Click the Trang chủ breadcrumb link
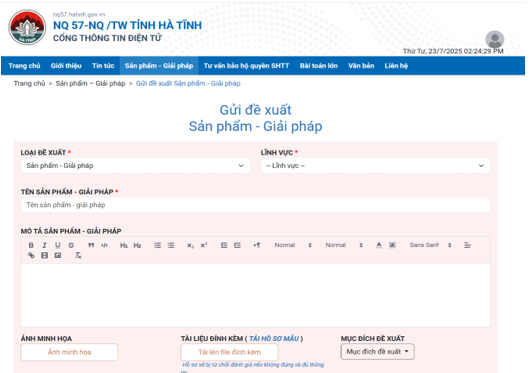531x373 pixels. click(x=29, y=83)
